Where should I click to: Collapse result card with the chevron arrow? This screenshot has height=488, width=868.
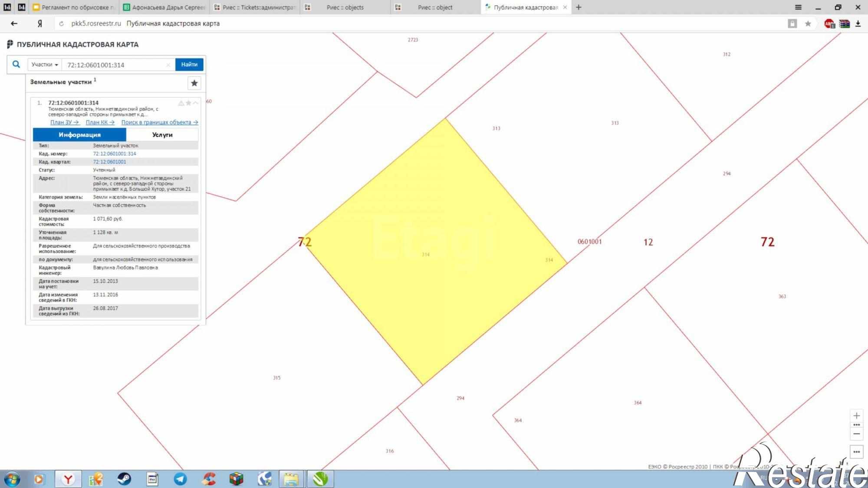[196, 103]
